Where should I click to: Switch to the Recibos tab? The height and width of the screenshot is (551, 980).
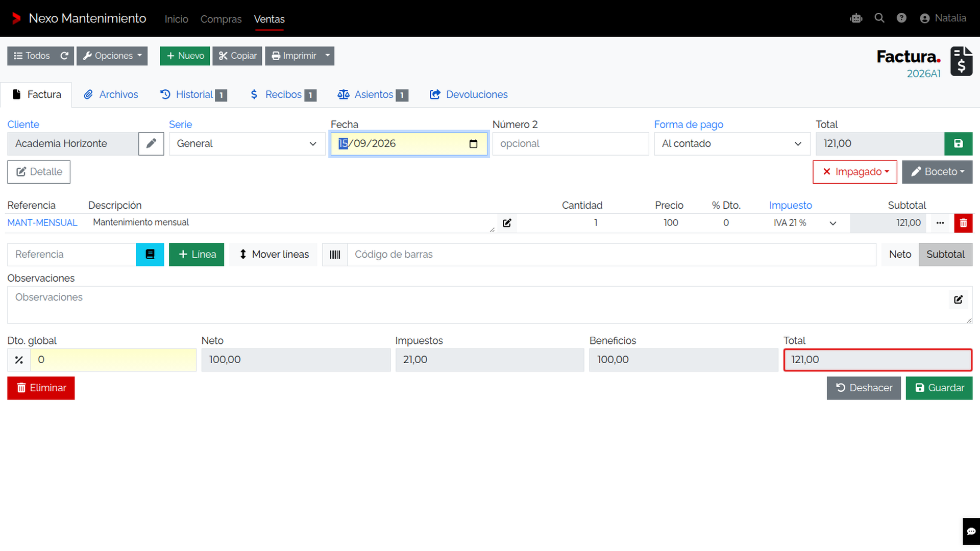point(283,95)
